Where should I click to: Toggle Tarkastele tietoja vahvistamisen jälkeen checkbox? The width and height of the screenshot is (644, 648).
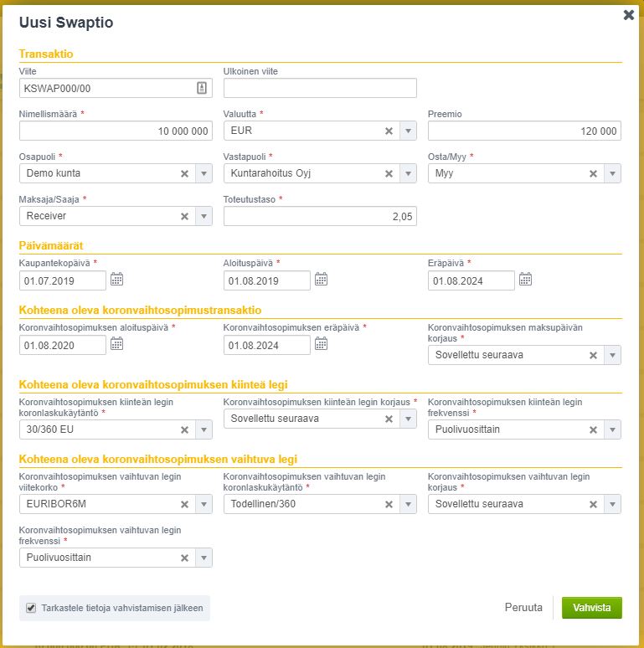[31, 608]
